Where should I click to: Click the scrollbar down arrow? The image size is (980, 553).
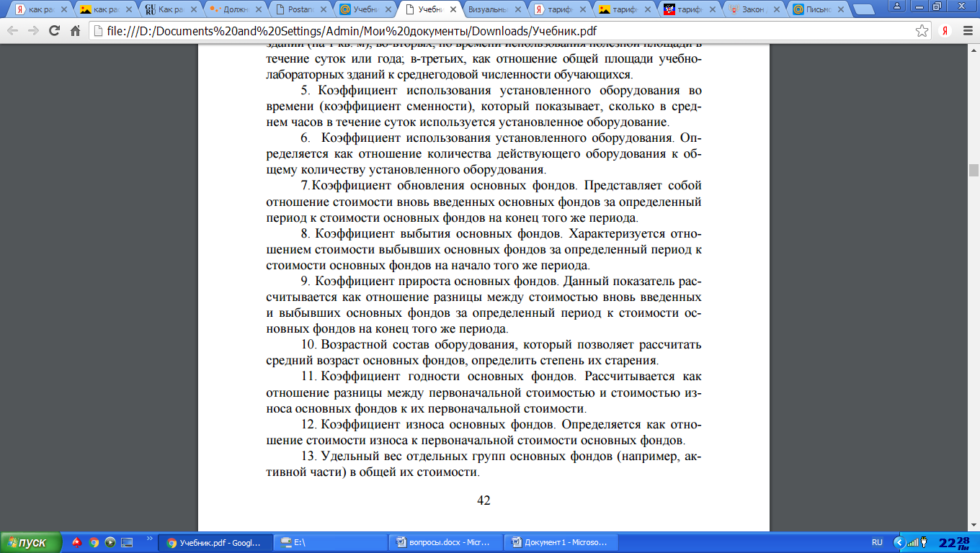pos(974,526)
